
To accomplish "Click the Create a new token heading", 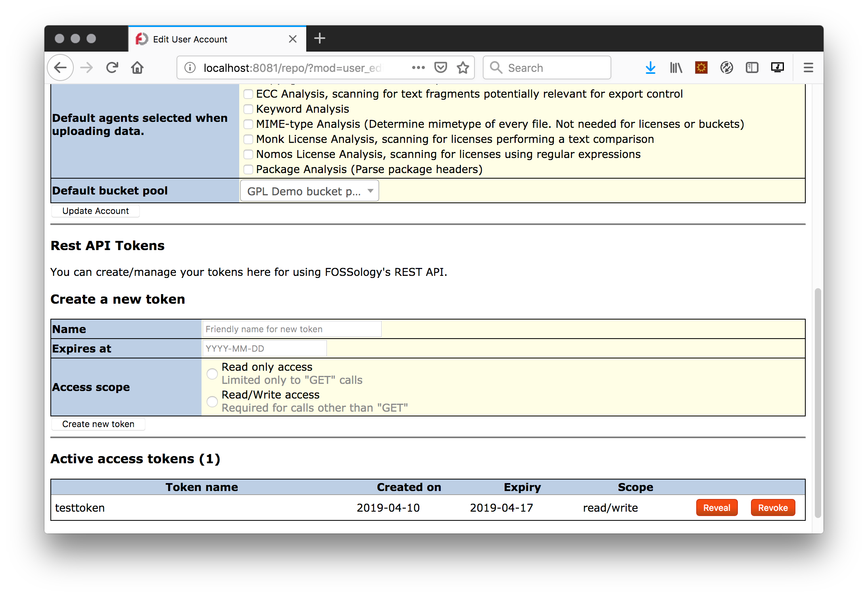I will [x=118, y=299].
